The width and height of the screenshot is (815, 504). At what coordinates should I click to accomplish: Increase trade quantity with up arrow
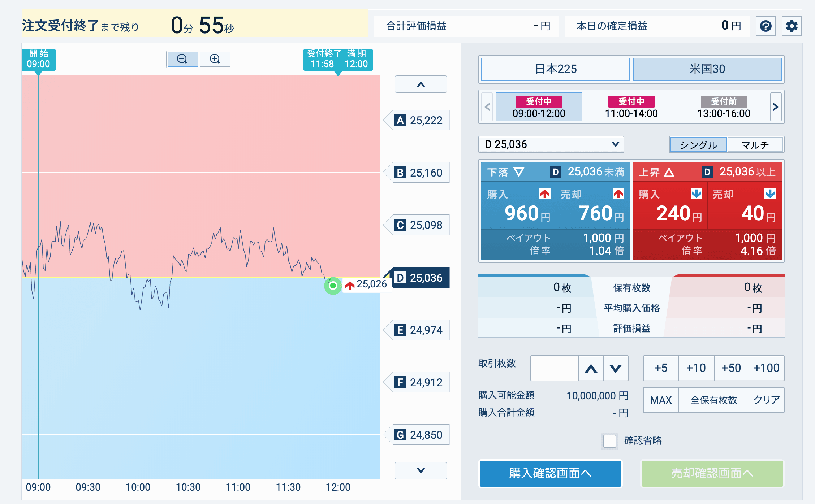[x=591, y=368]
